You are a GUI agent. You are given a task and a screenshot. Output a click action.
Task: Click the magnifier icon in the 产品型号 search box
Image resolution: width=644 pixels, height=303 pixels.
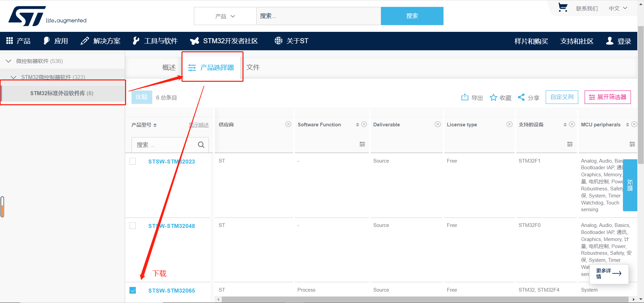click(201, 145)
